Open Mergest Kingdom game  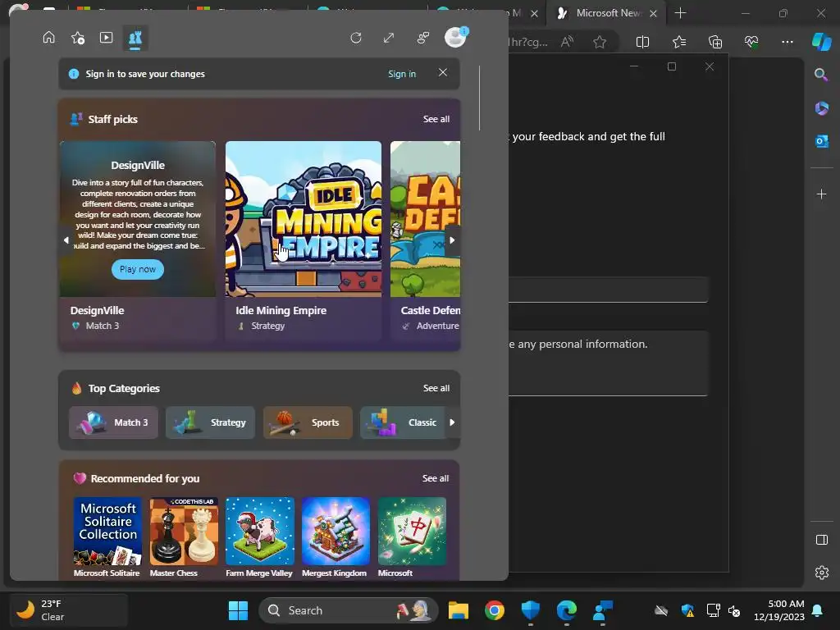pyautogui.click(x=336, y=531)
